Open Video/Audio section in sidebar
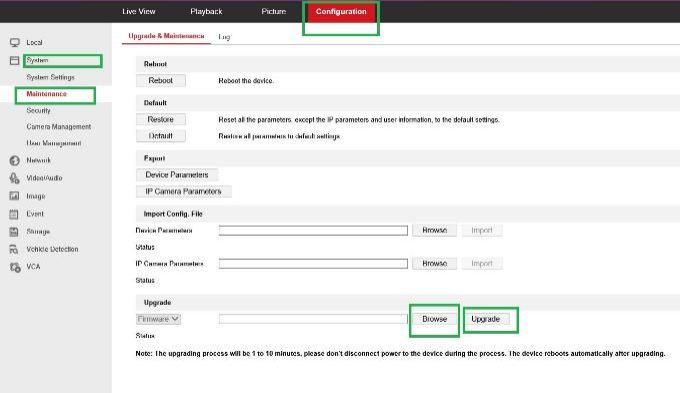Screen dimensions: 680x393 coord(44,178)
